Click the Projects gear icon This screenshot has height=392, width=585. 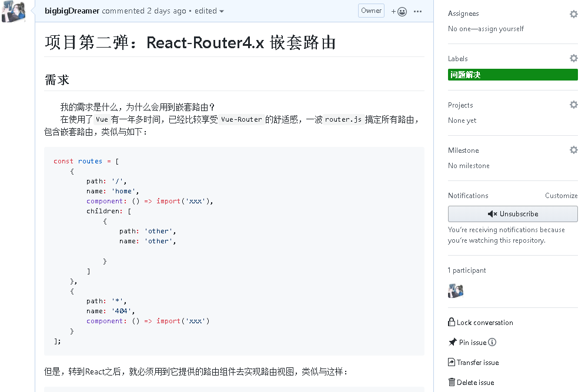pos(573,105)
